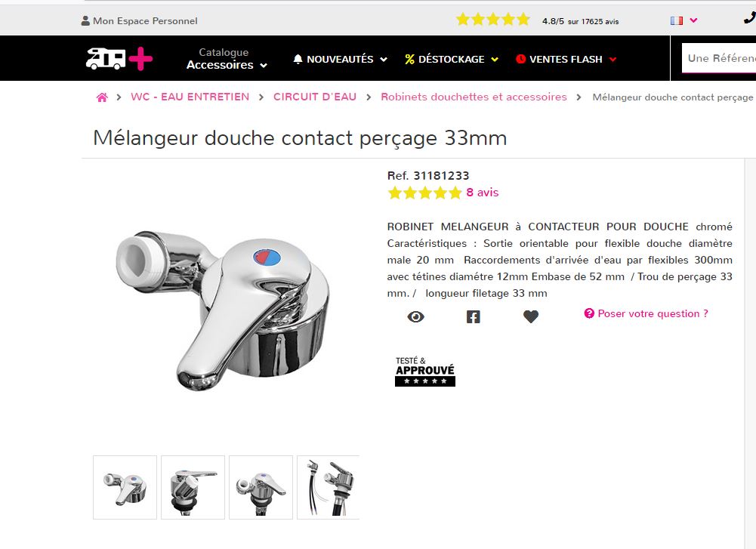Select the fourth thumbnail showing hoses
Screen dimensions: 756x549
click(329, 487)
